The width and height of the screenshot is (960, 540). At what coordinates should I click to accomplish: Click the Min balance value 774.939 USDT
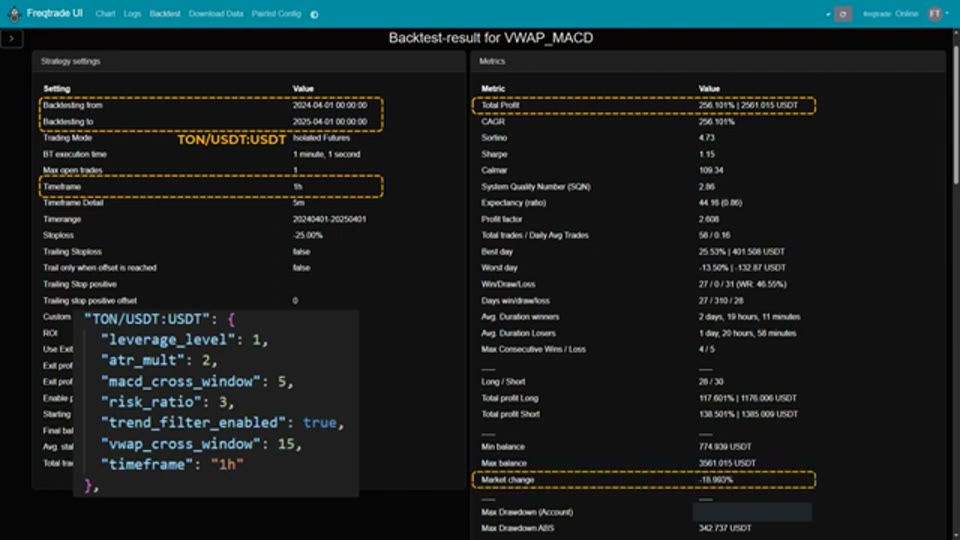pos(725,447)
